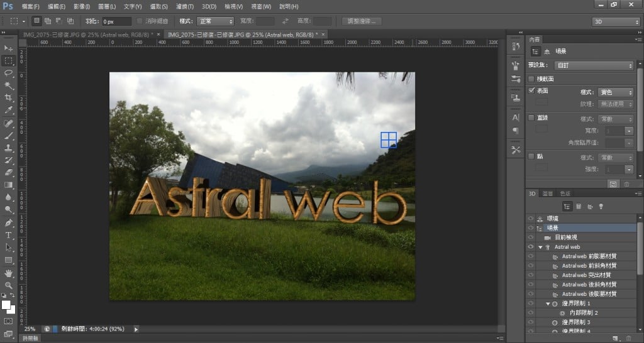Switch to the 圖層 panel tab
The image size is (644, 343).
pos(548,193)
